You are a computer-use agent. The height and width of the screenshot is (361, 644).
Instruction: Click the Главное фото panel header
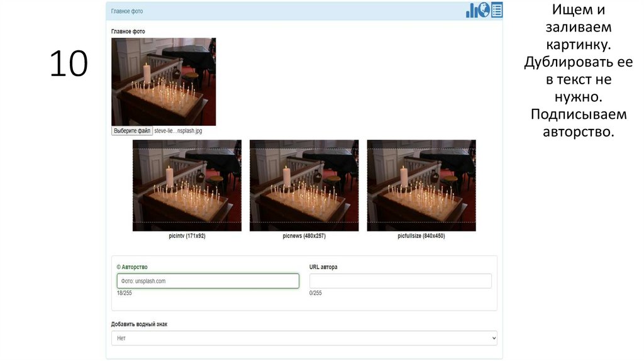tap(304, 11)
